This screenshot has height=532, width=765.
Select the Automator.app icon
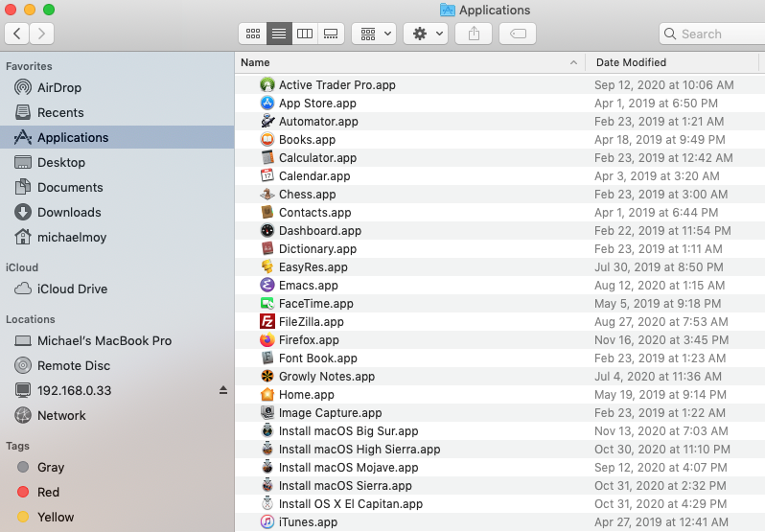click(267, 121)
